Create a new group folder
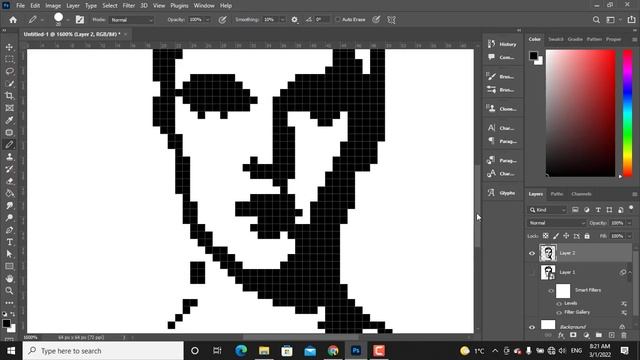 (599, 335)
